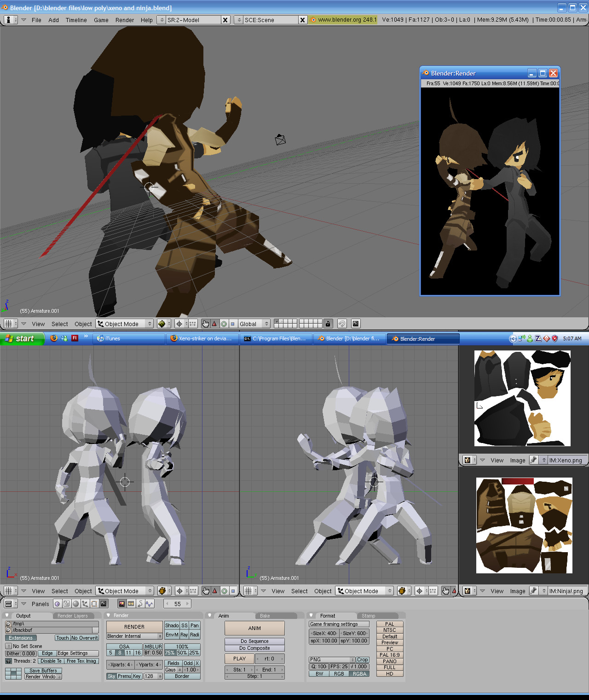
Task: Click render this window icon in top viewport
Action: (356, 324)
